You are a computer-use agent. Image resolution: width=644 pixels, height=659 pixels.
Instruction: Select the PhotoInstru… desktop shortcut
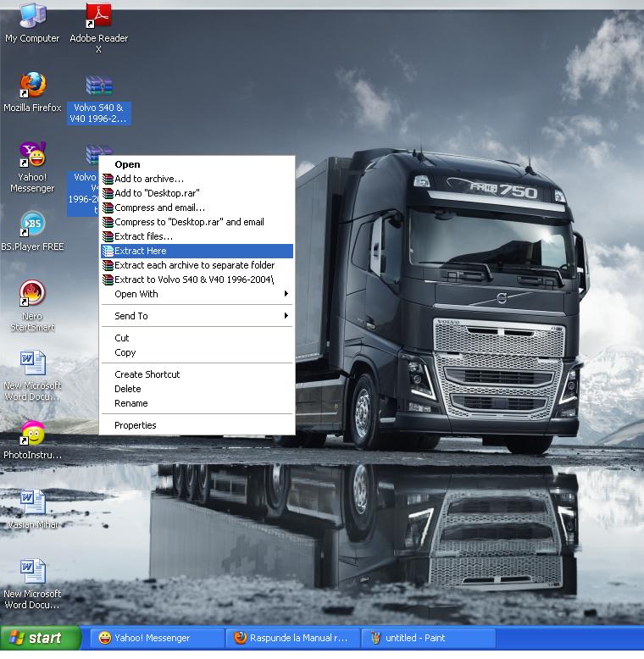tap(32, 440)
